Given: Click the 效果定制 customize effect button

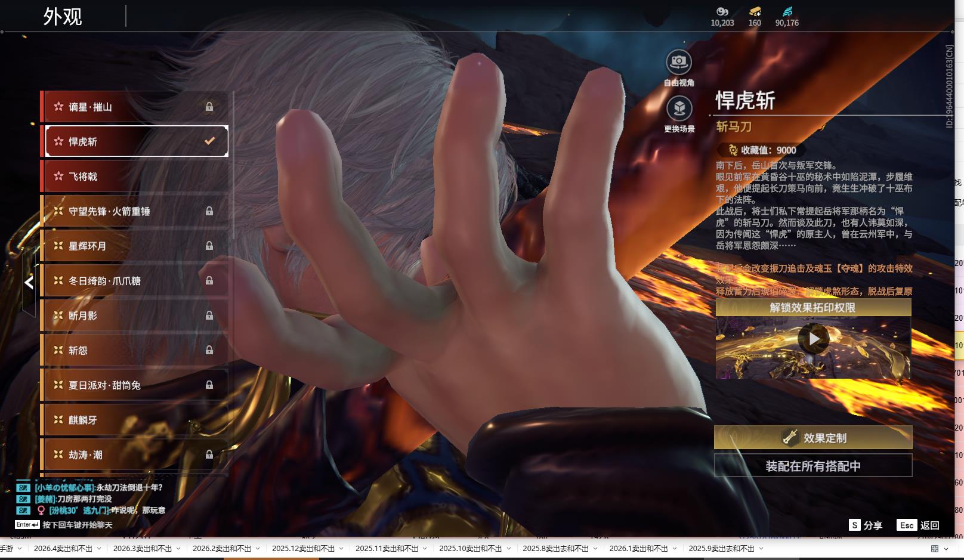Looking at the screenshot, I should 812,438.
